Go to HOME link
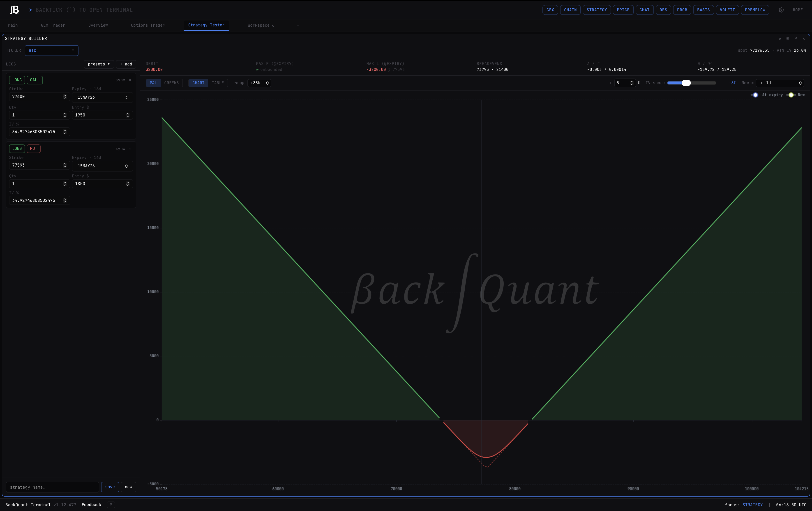Image resolution: width=812 pixels, height=511 pixels. pyautogui.click(x=798, y=10)
